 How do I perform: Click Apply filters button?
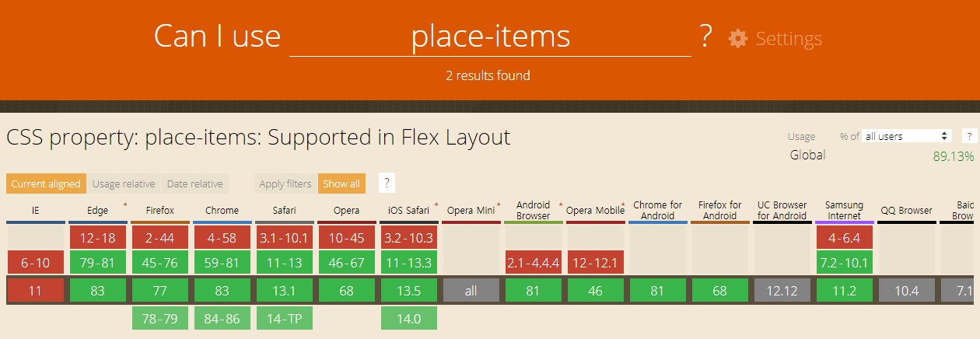285,184
